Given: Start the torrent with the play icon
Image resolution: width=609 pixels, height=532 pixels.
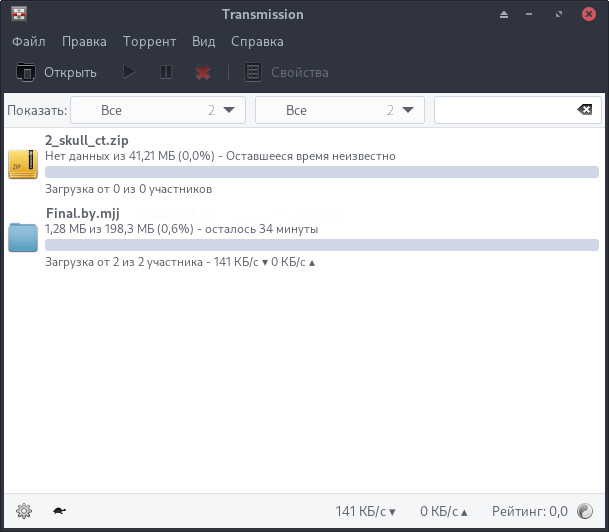Looking at the screenshot, I should pyautogui.click(x=129, y=72).
